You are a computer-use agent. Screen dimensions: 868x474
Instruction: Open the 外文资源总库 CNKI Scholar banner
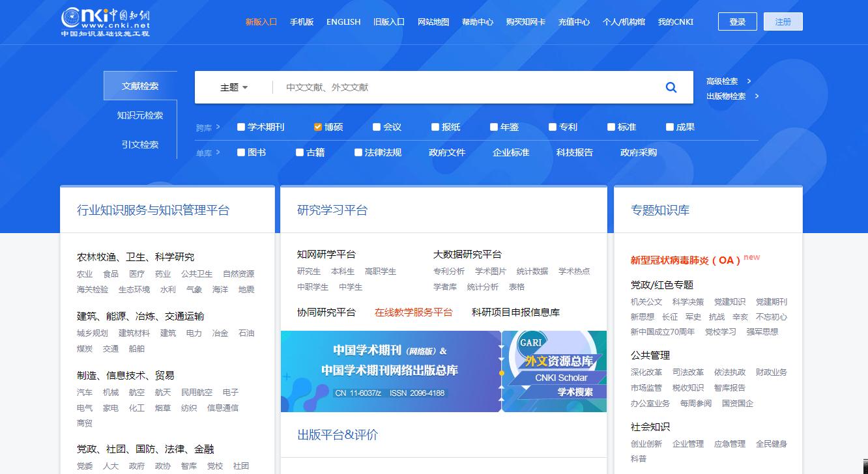click(x=555, y=371)
